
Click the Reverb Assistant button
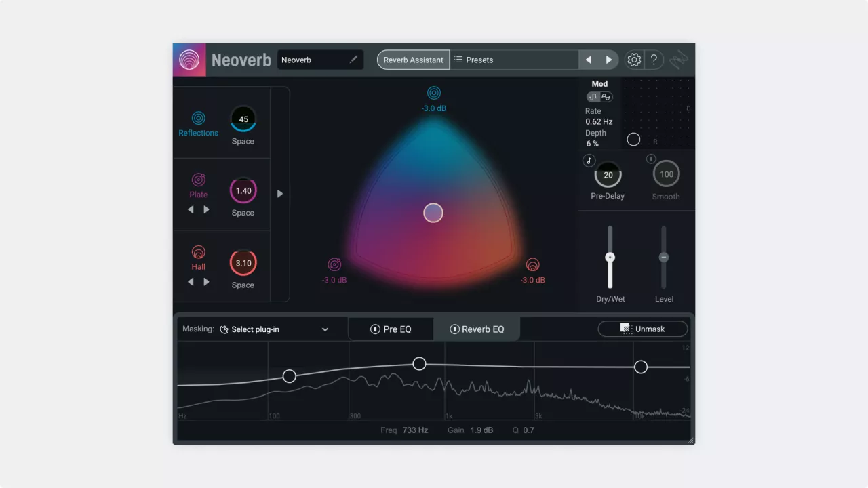[x=413, y=60]
